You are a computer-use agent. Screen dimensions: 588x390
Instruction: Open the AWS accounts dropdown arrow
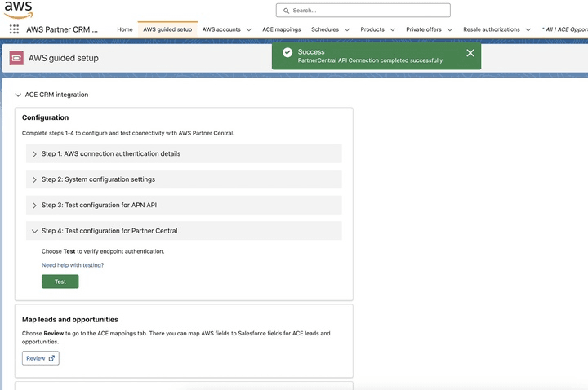tap(249, 29)
